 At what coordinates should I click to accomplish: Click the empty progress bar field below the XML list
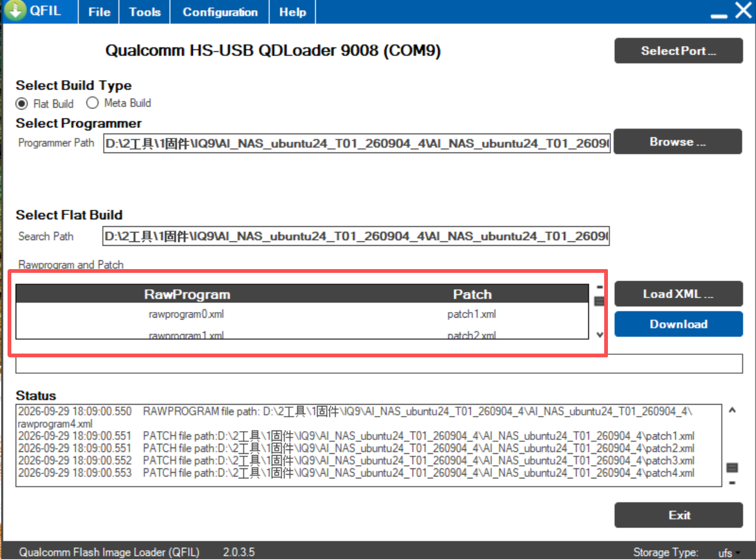pyautogui.click(x=379, y=364)
